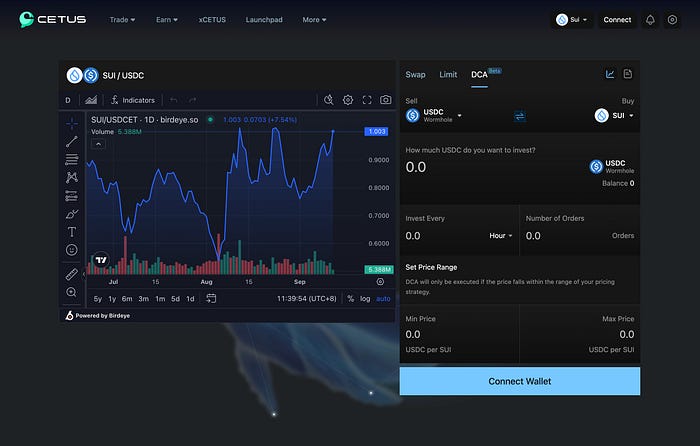Undo the last chart action
Screen dimensions: 700x446
coord(174,100)
